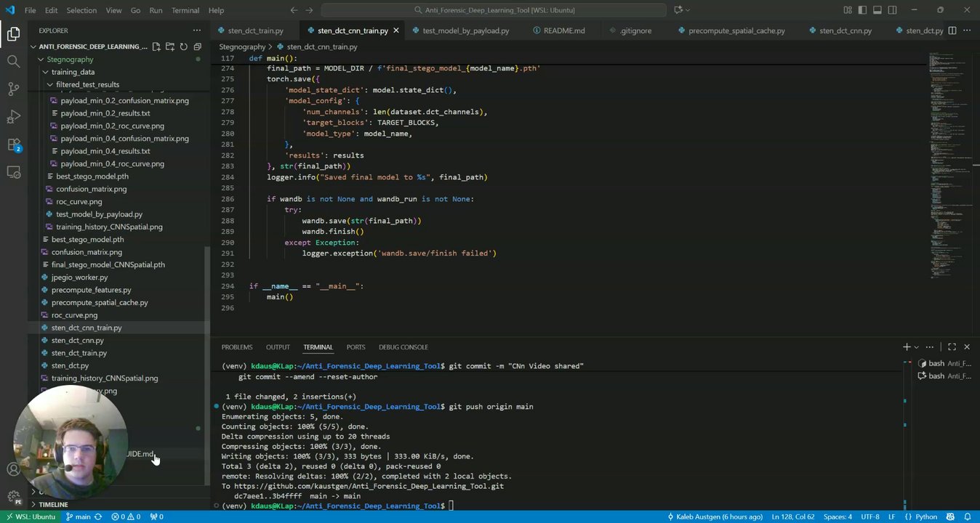Open the Search view in activity bar
Viewport: 980px width, 523px height.
(14, 61)
